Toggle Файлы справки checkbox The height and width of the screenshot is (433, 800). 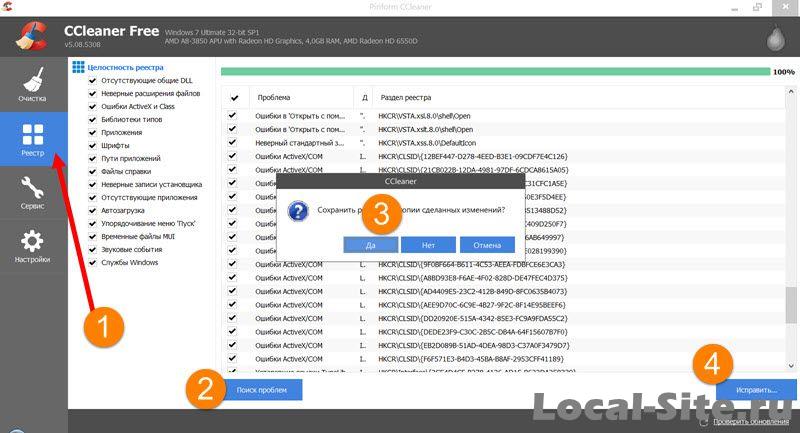92,171
